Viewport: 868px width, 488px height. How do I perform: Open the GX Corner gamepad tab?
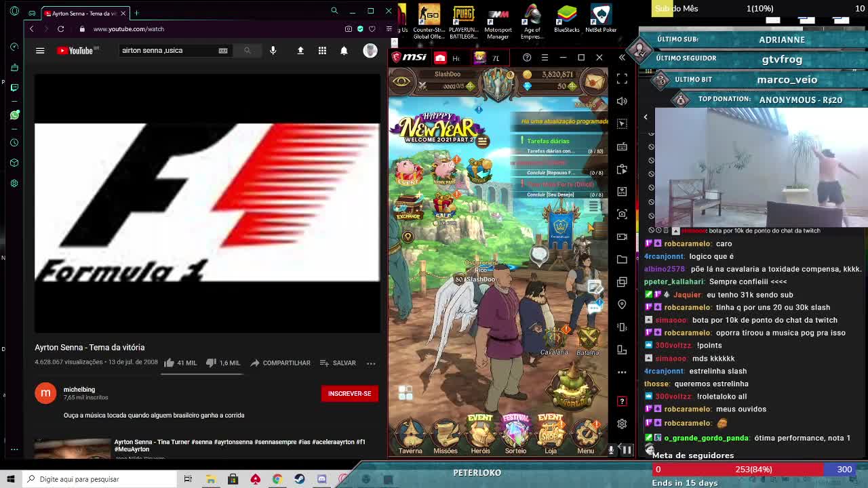point(31,13)
